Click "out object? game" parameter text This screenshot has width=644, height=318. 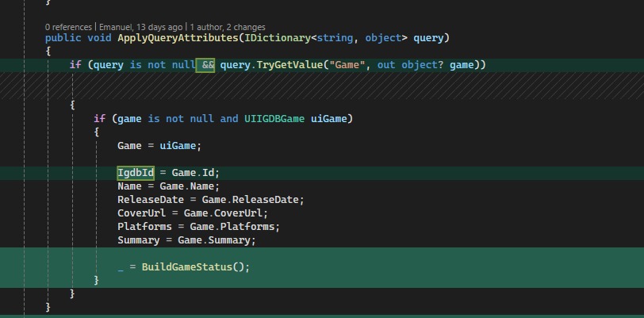pos(425,65)
